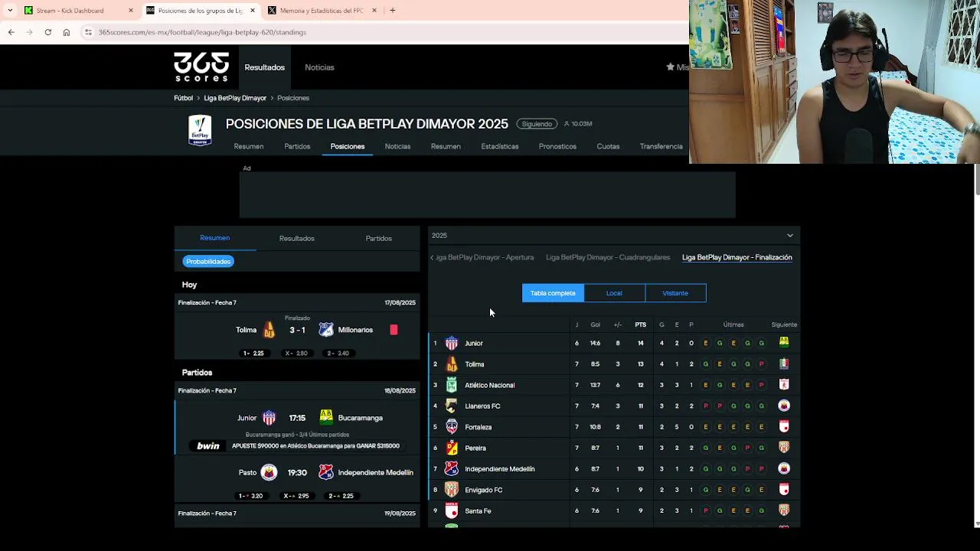Viewport: 980px width, 551px height.
Task: Click the Pereira crest in standings
Action: point(452,448)
